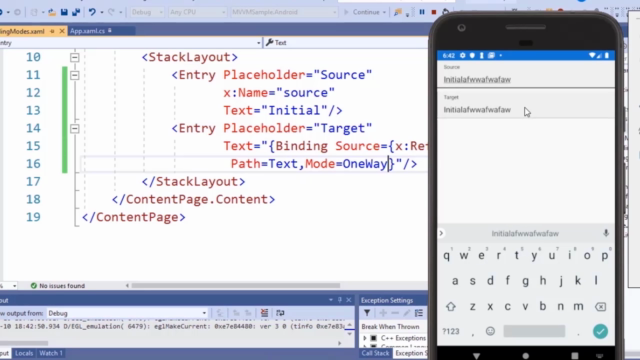
Task: Switch to the Call Stack tab
Action: [375, 353]
